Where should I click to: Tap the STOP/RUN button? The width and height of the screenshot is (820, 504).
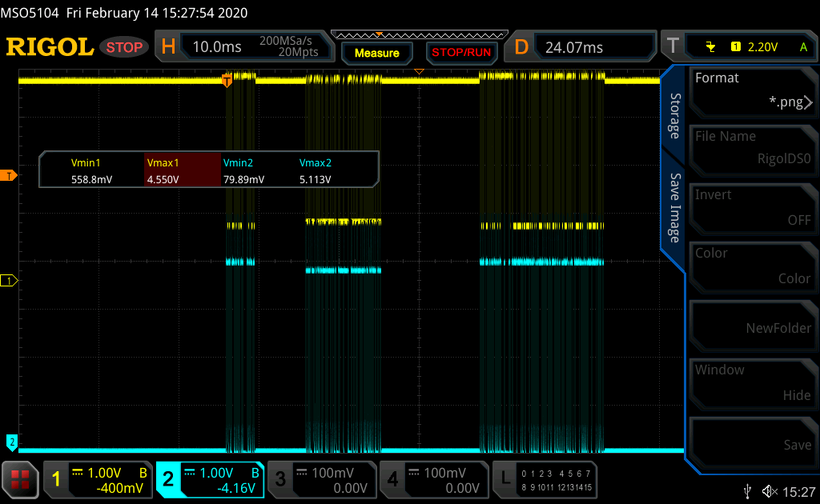coord(461,53)
